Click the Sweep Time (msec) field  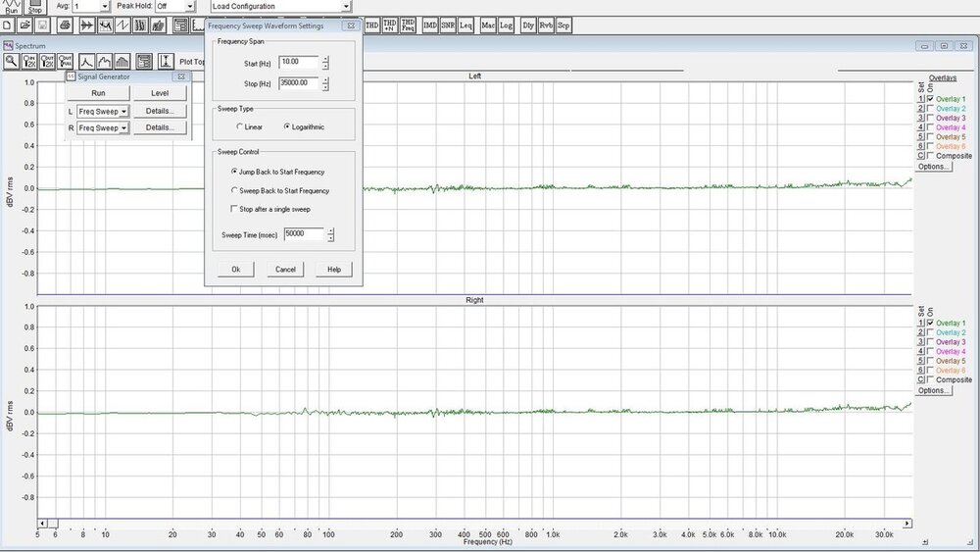[x=304, y=234]
